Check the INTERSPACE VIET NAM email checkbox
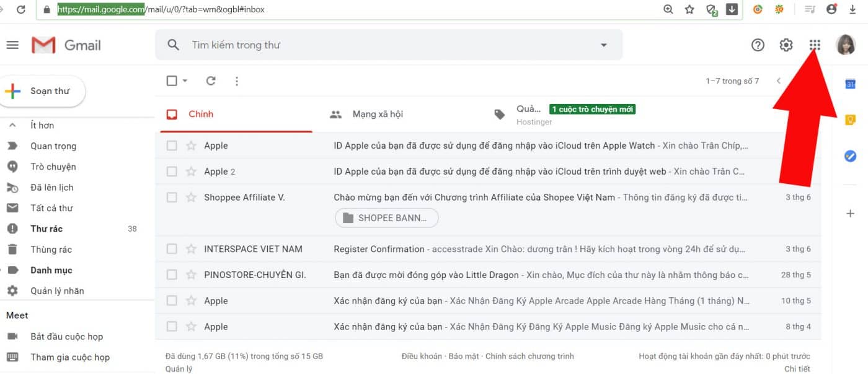This screenshot has height=374, width=868. 172,248
